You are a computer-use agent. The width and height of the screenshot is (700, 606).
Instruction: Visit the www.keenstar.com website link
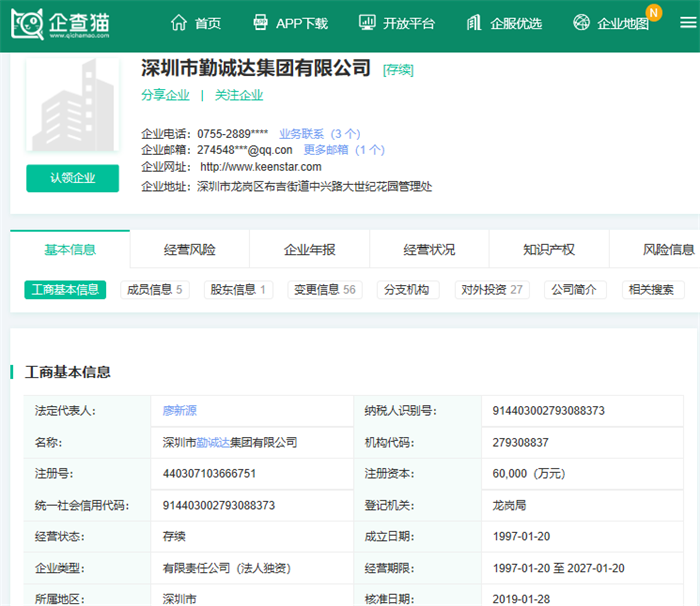pos(260,167)
